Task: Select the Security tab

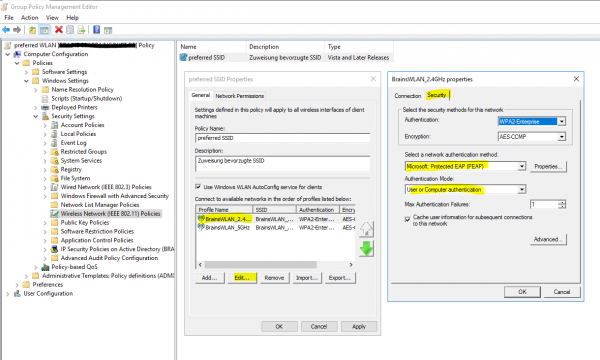Action: (437, 95)
